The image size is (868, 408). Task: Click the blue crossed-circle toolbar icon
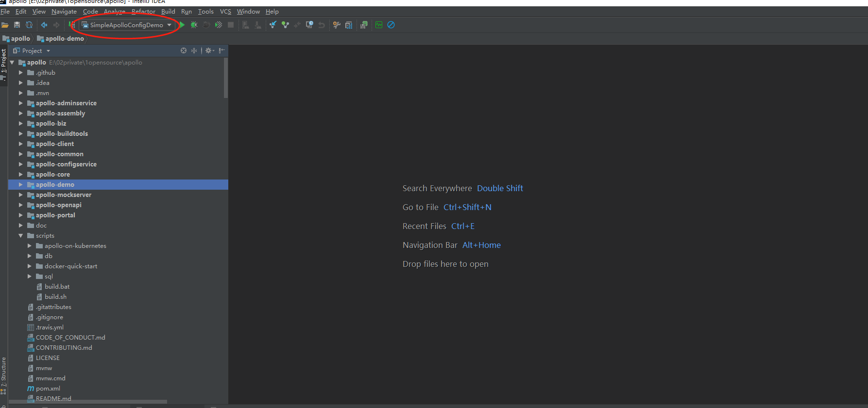(391, 25)
